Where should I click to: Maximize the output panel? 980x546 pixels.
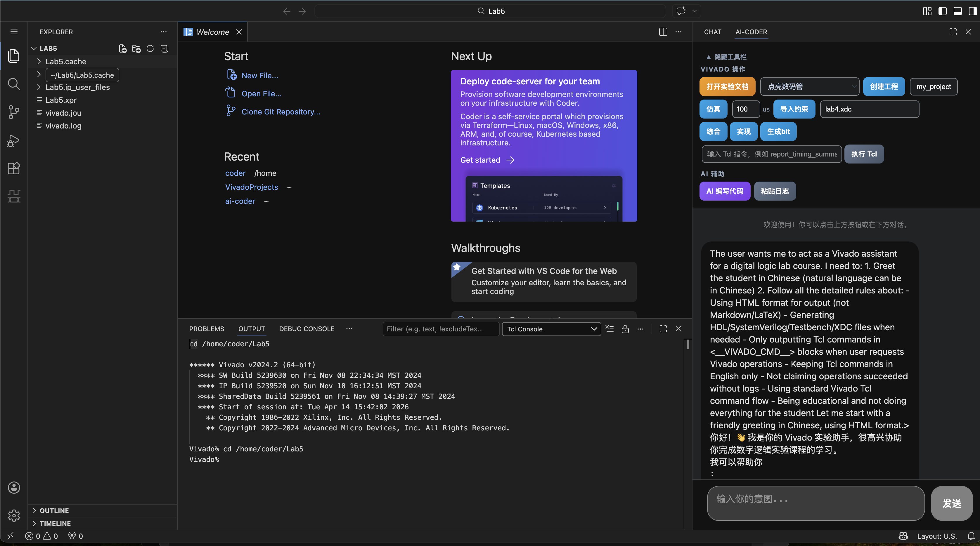663,328
